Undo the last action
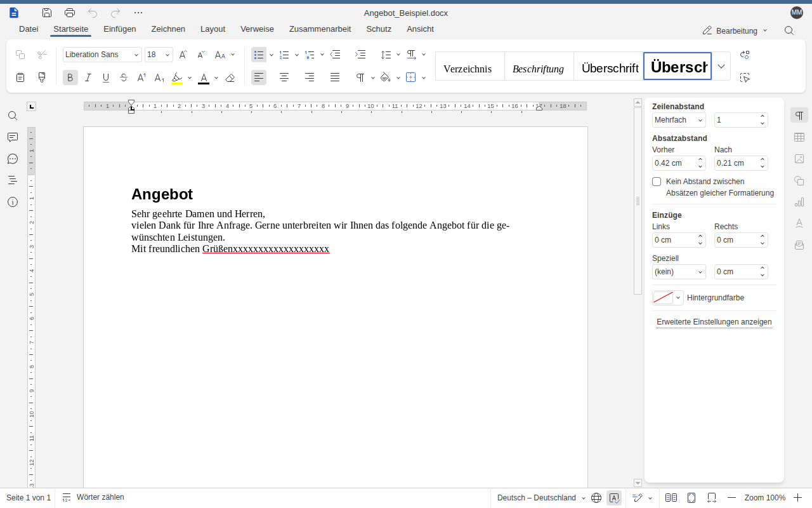 93,13
